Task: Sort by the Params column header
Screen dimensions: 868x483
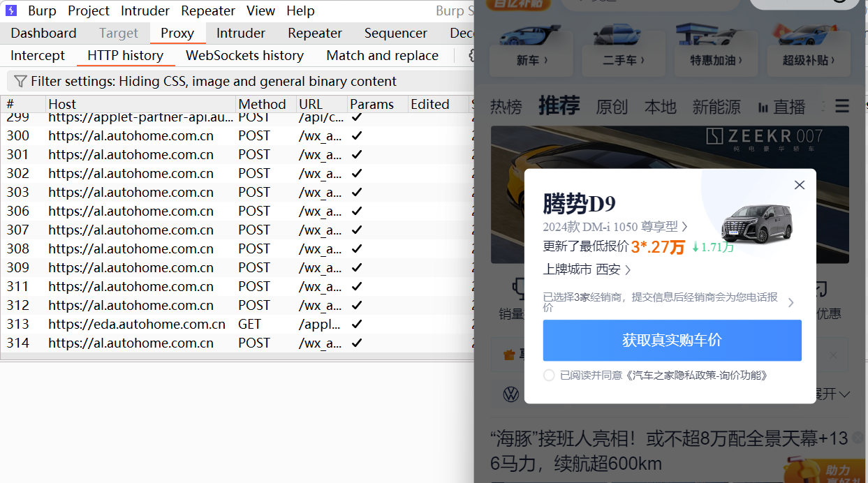Action: coord(377,104)
